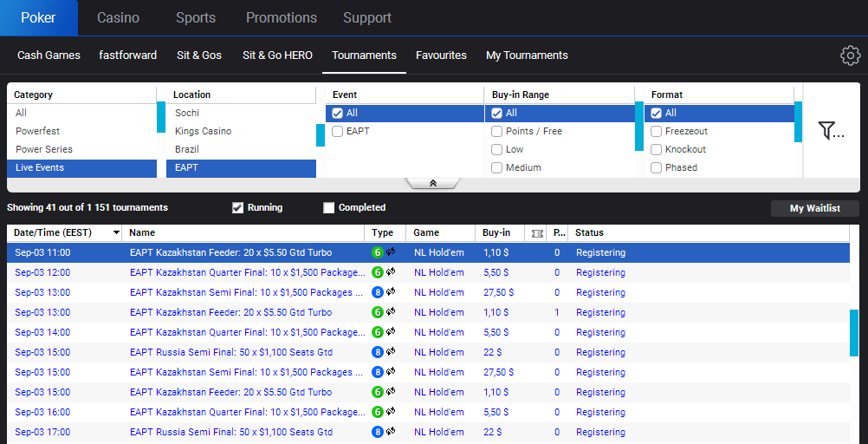
Task: Open the Casino section
Action: coord(118,17)
